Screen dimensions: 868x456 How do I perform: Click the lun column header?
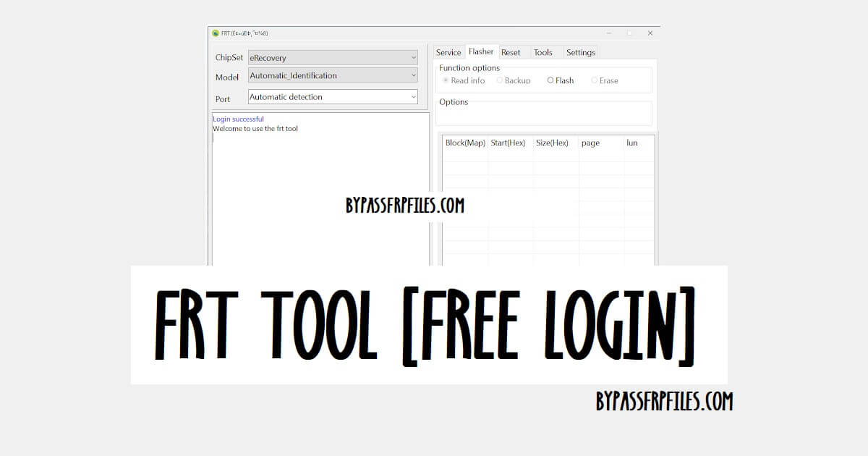coord(632,143)
